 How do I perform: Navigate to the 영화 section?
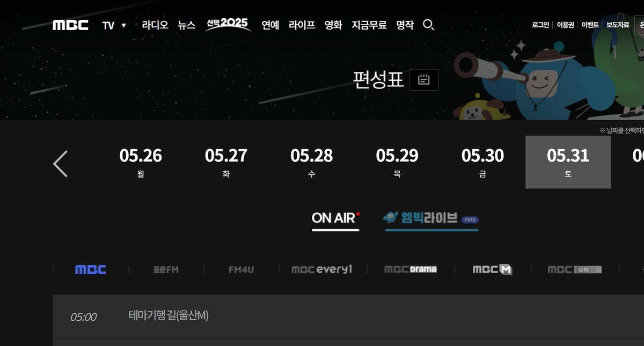tap(333, 25)
